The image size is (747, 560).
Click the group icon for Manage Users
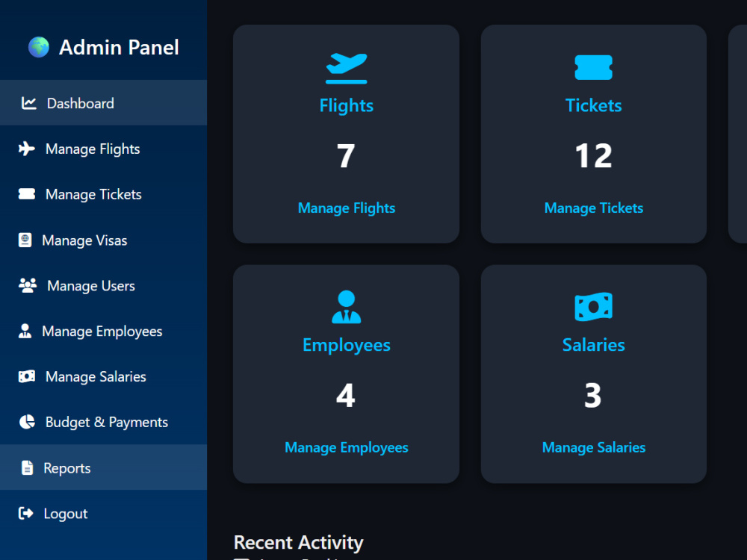point(28,285)
